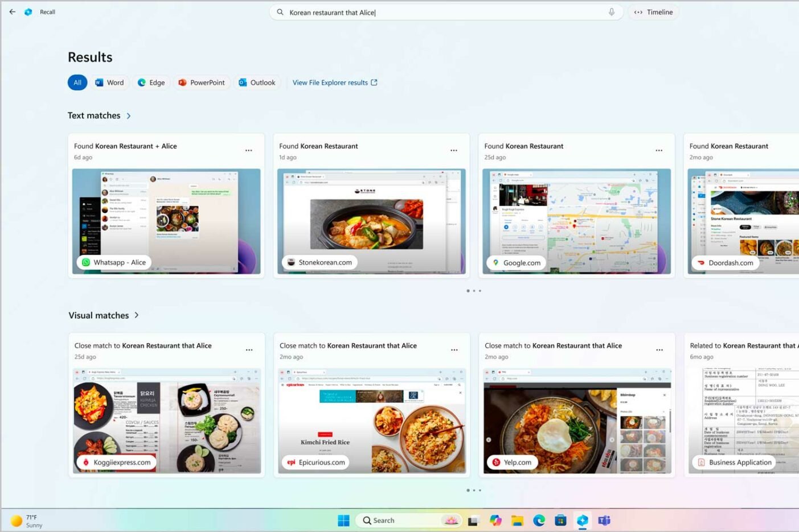The height and width of the screenshot is (532, 799).
Task: Expand Text matches chevron
Action: tap(129, 116)
